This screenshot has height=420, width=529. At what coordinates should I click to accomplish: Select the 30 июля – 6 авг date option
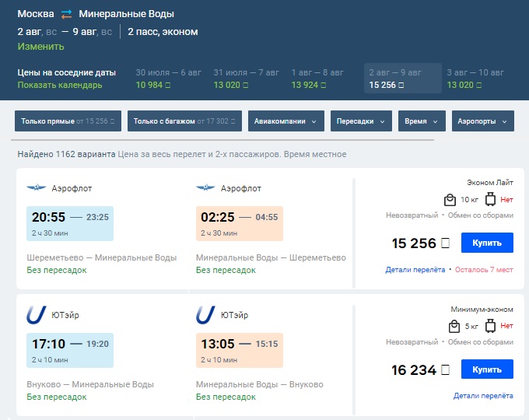coord(168,79)
